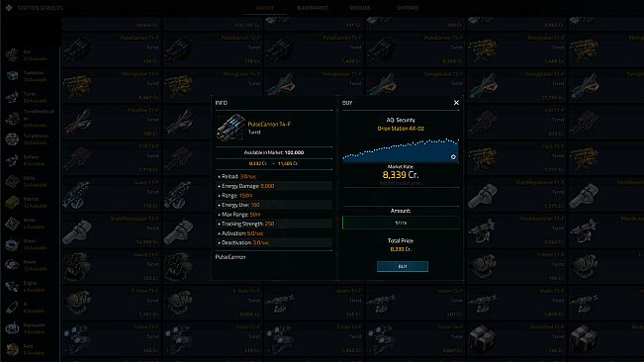The image size is (644, 362).
Task: Select the Engine category icon
Action: click(12, 286)
